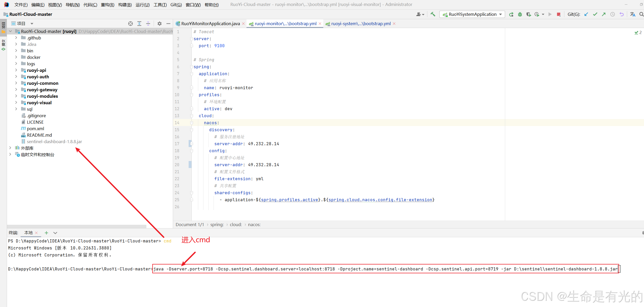Select pom.xml in project tree

(x=36, y=128)
